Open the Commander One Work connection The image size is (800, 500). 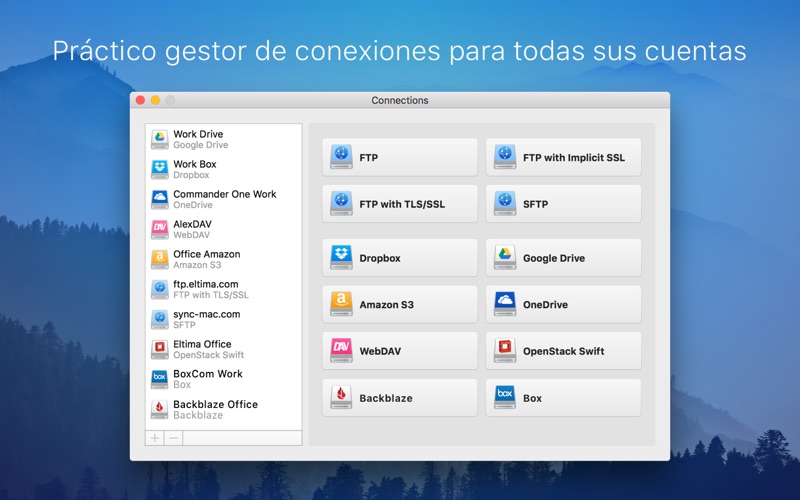(222, 199)
